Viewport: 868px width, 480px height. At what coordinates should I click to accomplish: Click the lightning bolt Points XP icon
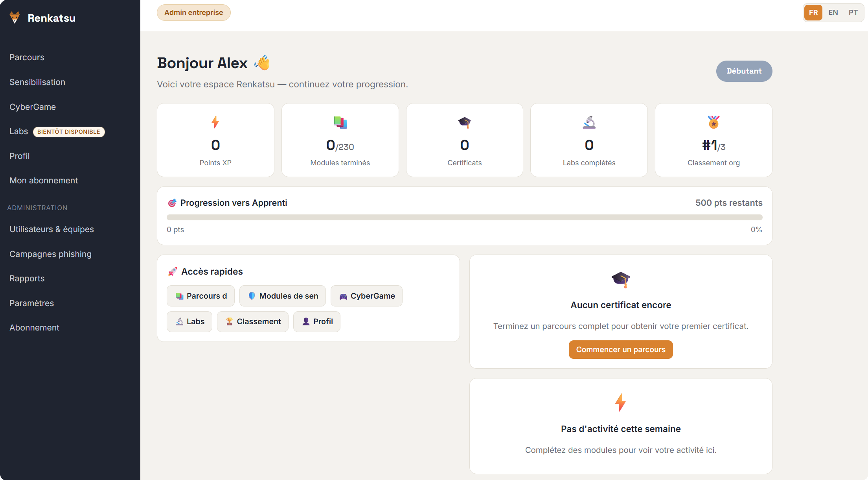pyautogui.click(x=215, y=122)
